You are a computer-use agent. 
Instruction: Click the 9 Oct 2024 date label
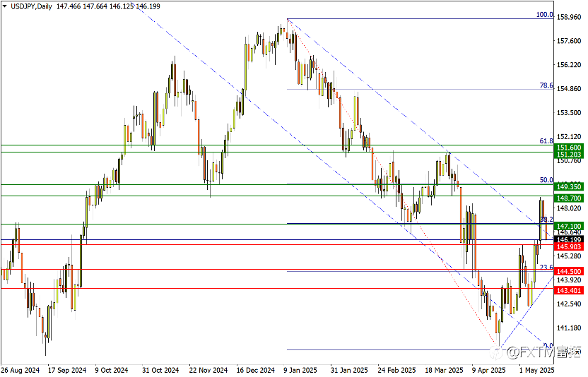(x=112, y=370)
